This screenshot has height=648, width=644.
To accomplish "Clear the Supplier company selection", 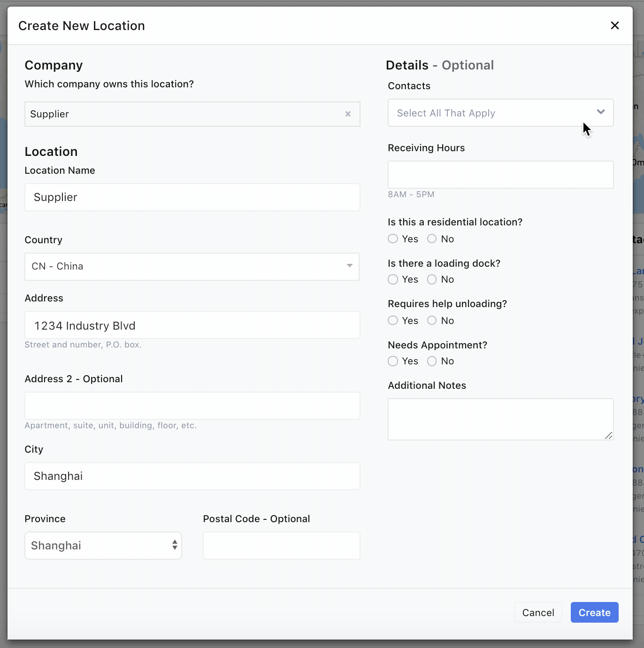I will (348, 114).
